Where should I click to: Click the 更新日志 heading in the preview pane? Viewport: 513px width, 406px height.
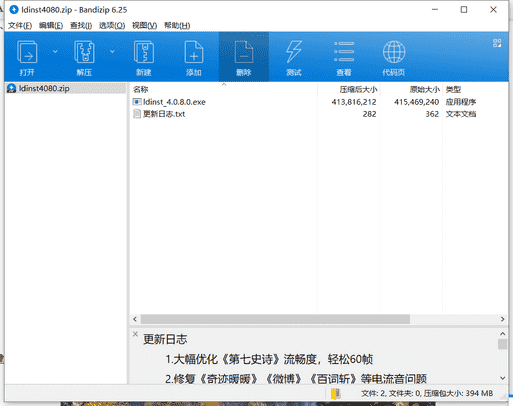point(165,339)
